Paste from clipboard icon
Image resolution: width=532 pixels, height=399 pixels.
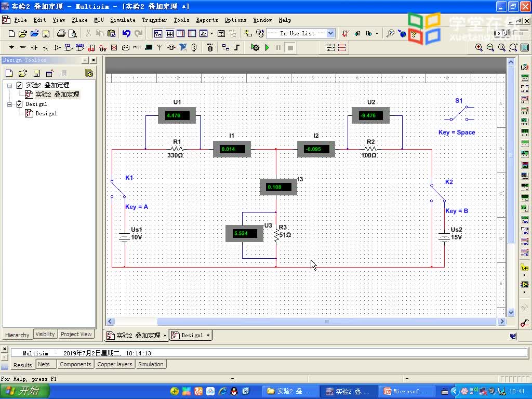pos(111,33)
